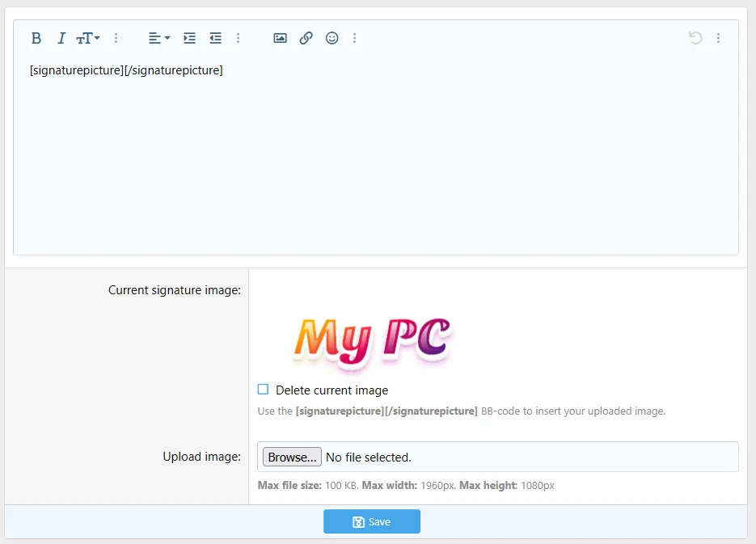The width and height of the screenshot is (756, 544).
Task: Open more insert options menu
Action: pyautogui.click(x=355, y=38)
